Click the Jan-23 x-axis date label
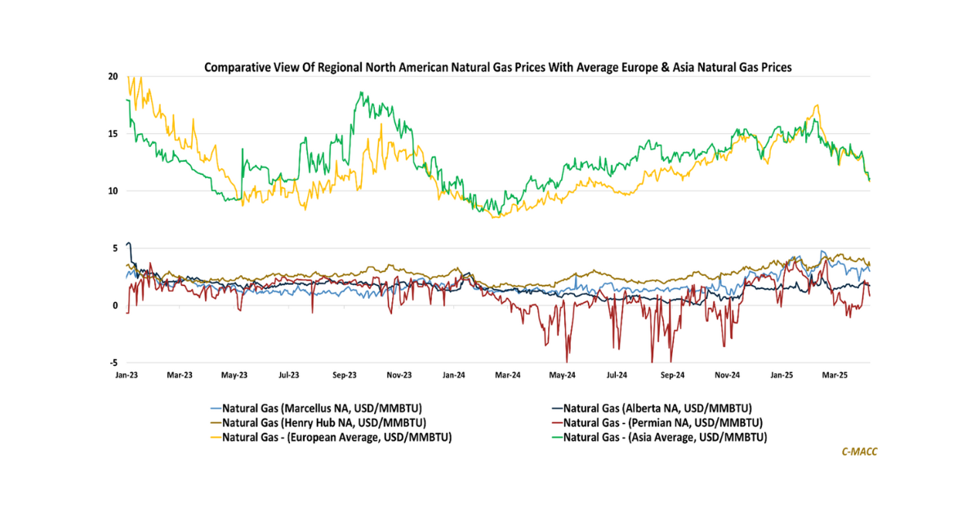Screen dimensions: 980x512 pos(126,376)
